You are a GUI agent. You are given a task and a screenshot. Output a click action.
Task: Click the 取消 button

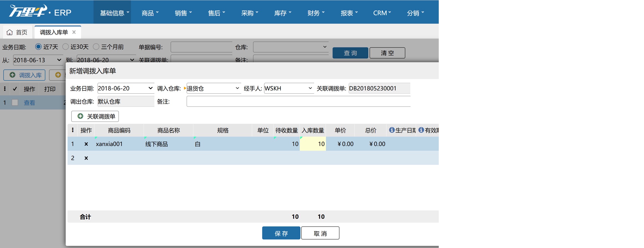tap(320, 233)
